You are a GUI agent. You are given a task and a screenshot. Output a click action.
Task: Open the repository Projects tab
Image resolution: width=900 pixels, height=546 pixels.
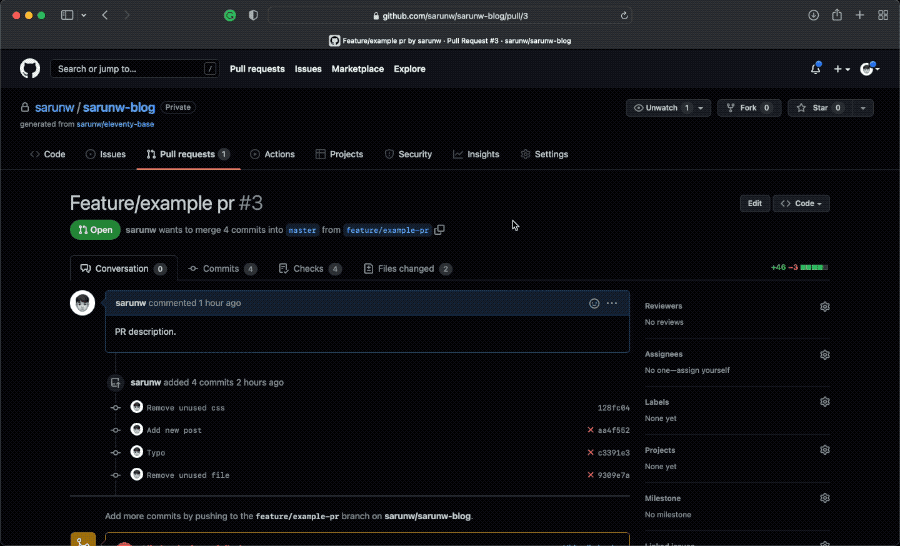pyautogui.click(x=339, y=154)
